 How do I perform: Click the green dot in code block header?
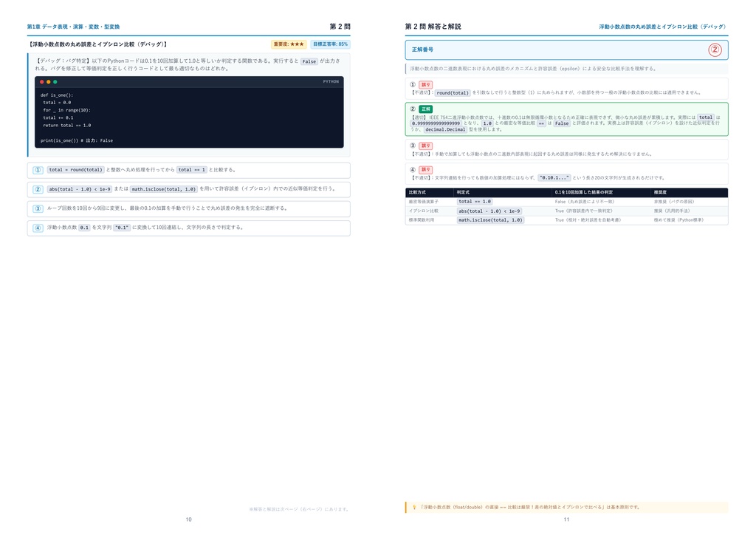coord(55,82)
